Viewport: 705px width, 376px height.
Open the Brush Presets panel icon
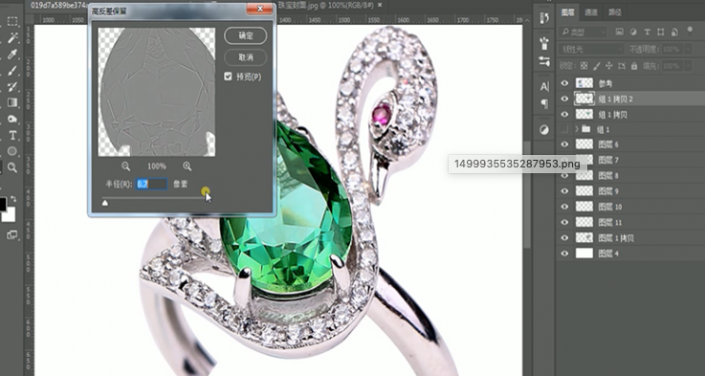coord(544,44)
